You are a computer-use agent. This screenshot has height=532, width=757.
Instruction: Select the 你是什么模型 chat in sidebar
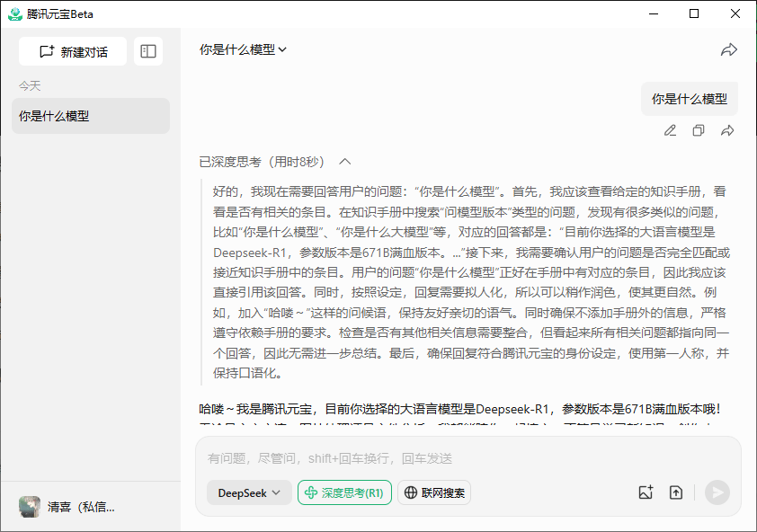tap(90, 116)
